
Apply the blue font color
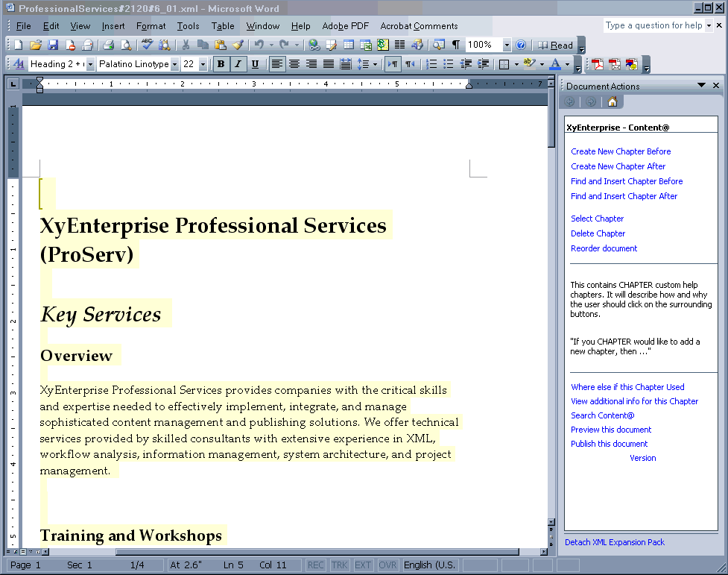pyautogui.click(x=555, y=64)
